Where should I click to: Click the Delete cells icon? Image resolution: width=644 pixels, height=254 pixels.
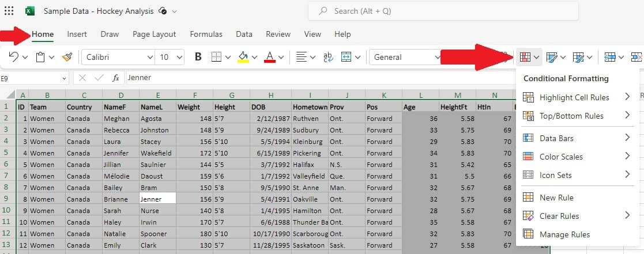(x=637, y=57)
